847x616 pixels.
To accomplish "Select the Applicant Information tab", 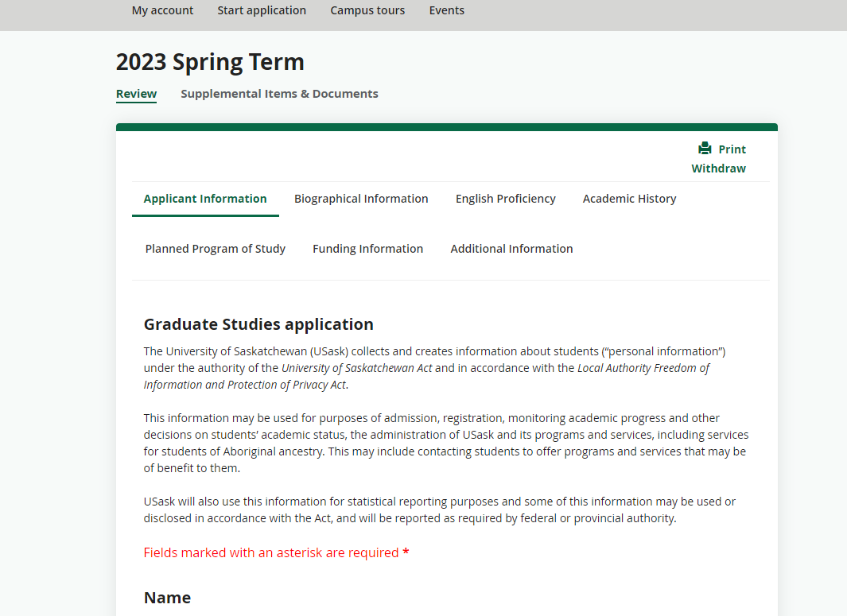I will [x=204, y=198].
